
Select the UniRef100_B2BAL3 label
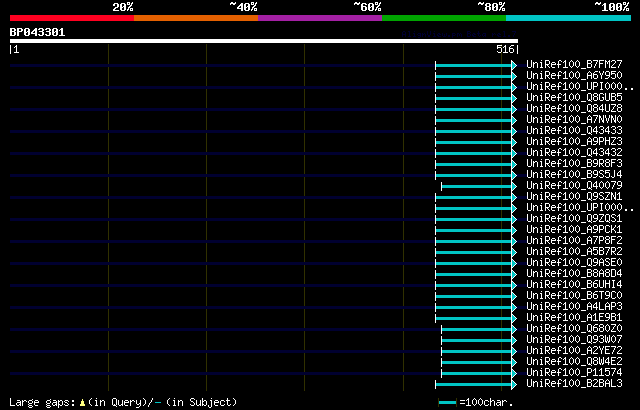574,384
